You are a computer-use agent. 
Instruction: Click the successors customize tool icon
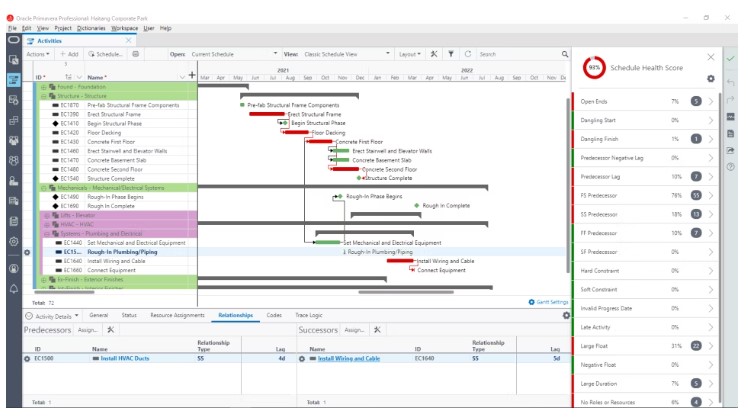click(377, 330)
